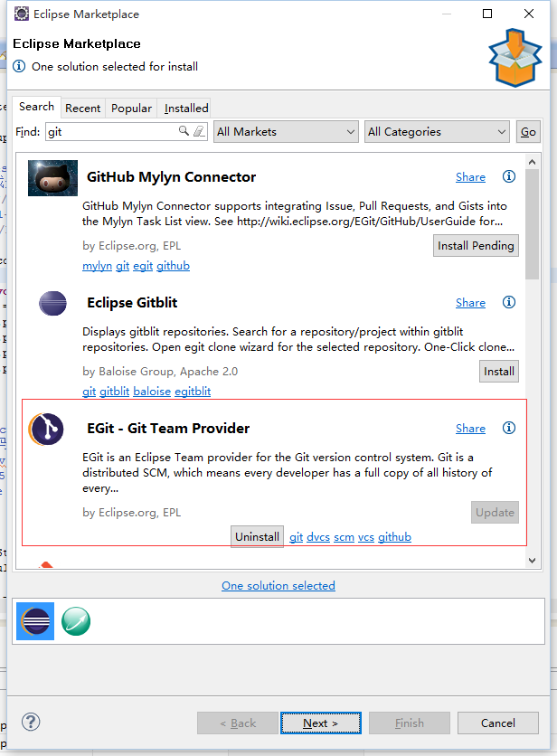The height and width of the screenshot is (756, 557).
Task: Click the git tag under GitHub Mylyn Connector
Action: click(x=122, y=266)
